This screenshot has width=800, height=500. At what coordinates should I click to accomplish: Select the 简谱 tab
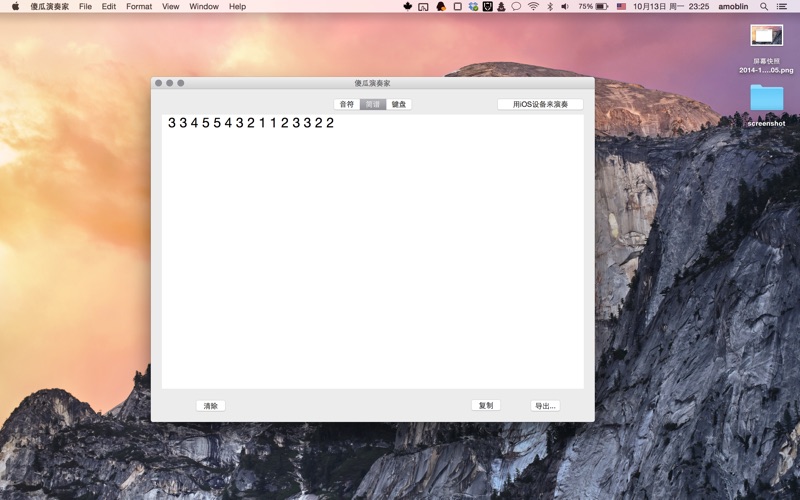pos(373,104)
